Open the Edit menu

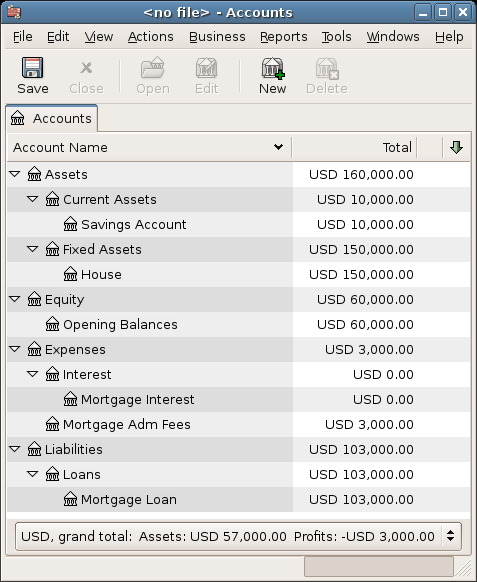coord(58,37)
